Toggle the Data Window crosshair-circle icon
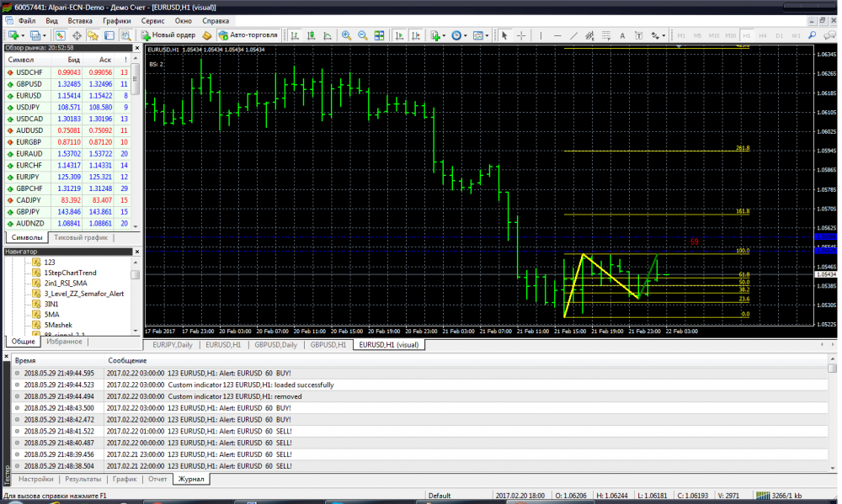 pyautogui.click(x=77, y=35)
